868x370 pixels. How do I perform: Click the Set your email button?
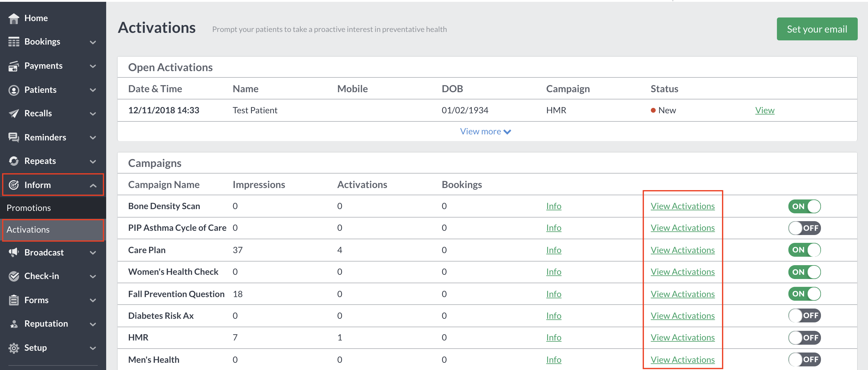coord(817,29)
